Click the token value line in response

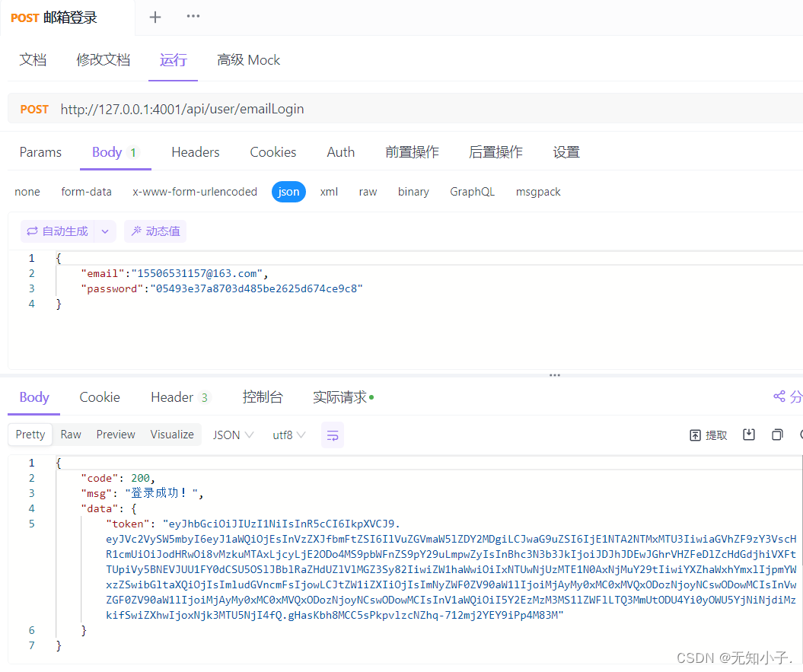tap(451, 569)
